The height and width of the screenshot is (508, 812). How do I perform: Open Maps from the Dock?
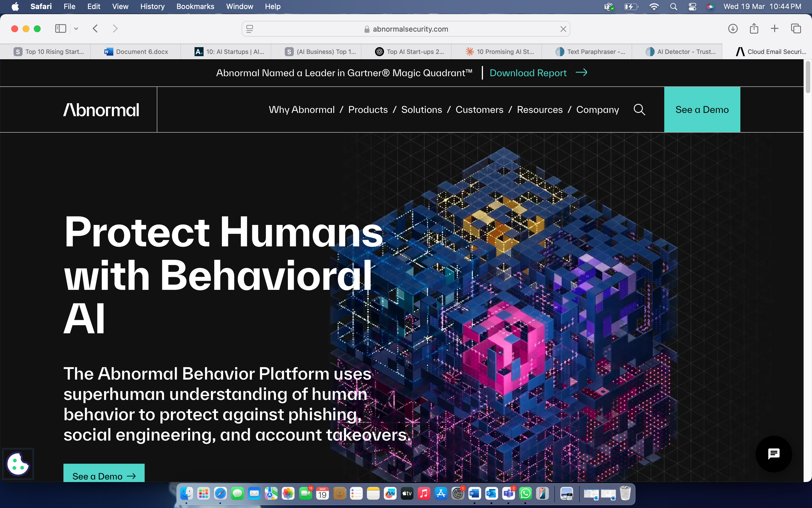coord(271,493)
